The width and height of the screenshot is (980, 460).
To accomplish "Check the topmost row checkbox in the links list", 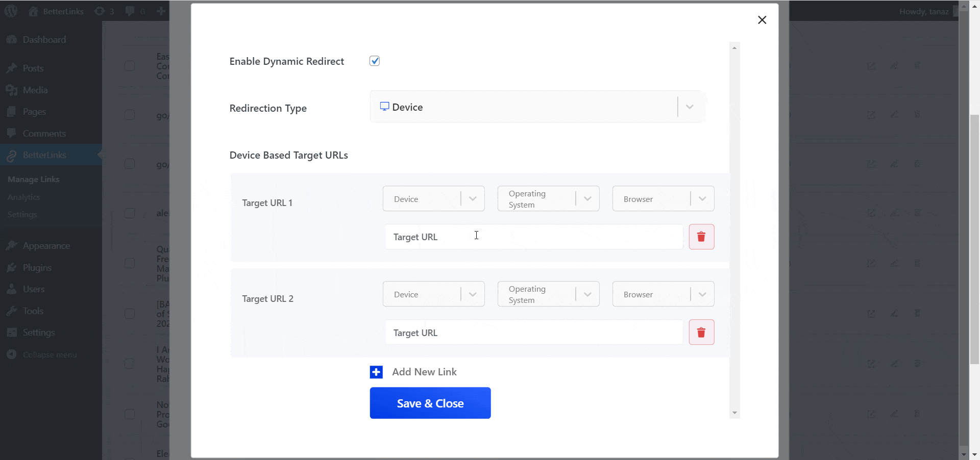I will (130, 65).
